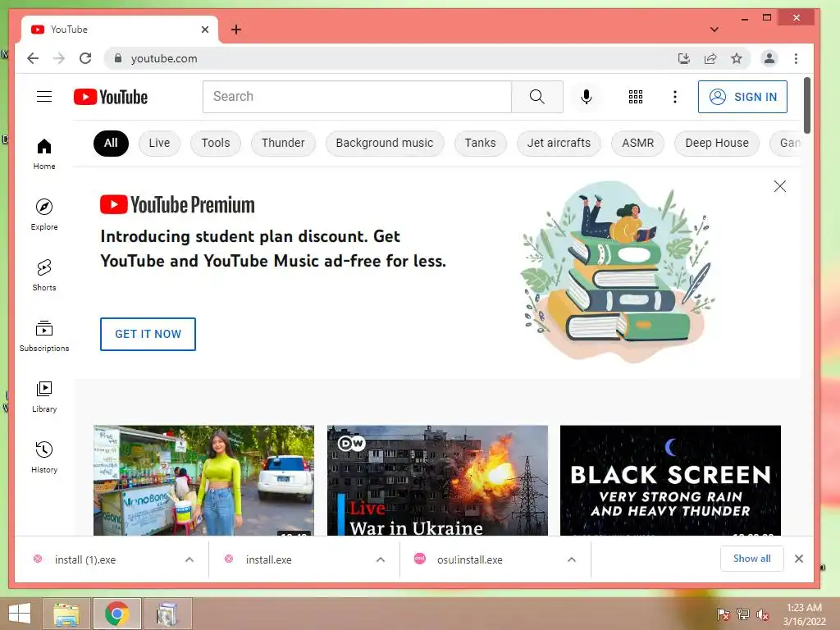This screenshot has height=630, width=840.
Task: Expand options for install (1).exe download
Action: point(189,559)
